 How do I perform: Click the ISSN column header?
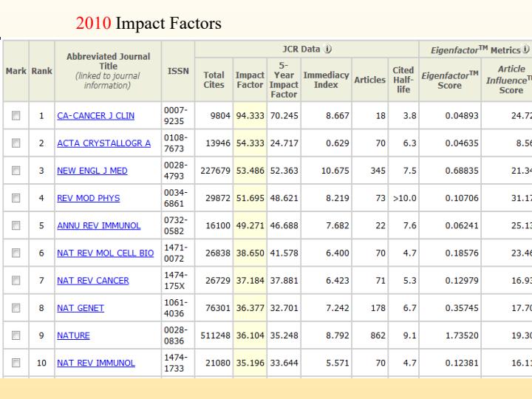(x=178, y=71)
